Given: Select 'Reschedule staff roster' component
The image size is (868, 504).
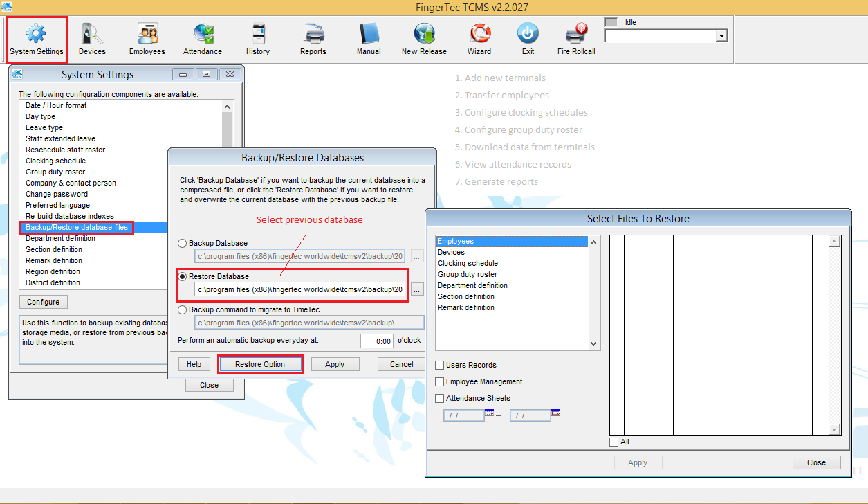Looking at the screenshot, I should tap(66, 150).
